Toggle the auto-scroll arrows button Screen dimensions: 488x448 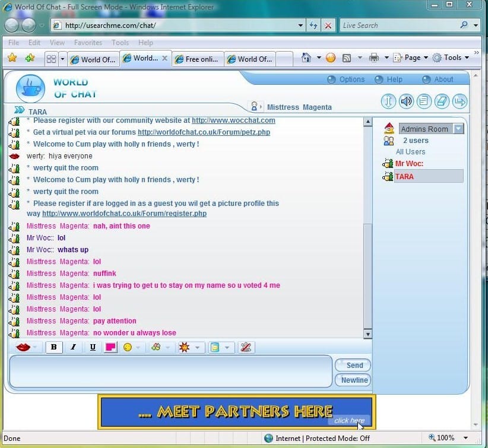point(388,101)
